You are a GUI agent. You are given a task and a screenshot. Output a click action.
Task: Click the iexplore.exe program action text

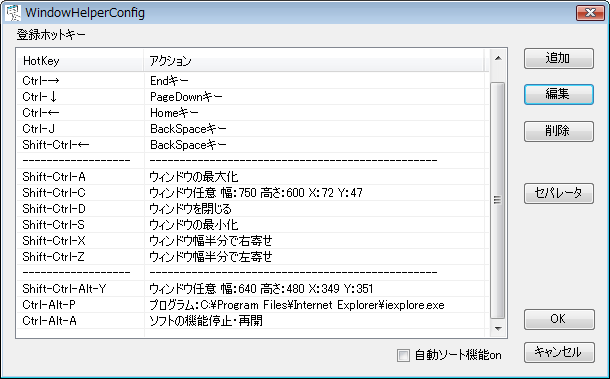297,305
